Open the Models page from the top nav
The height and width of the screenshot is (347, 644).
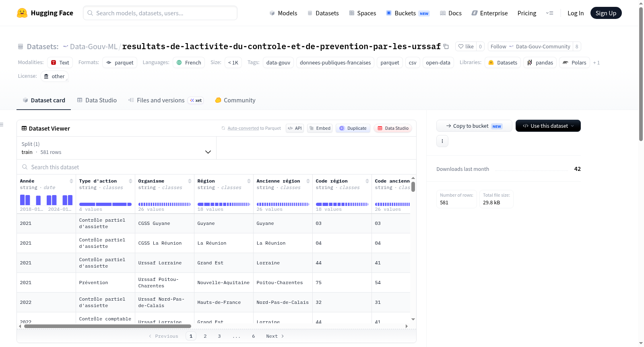(283, 13)
